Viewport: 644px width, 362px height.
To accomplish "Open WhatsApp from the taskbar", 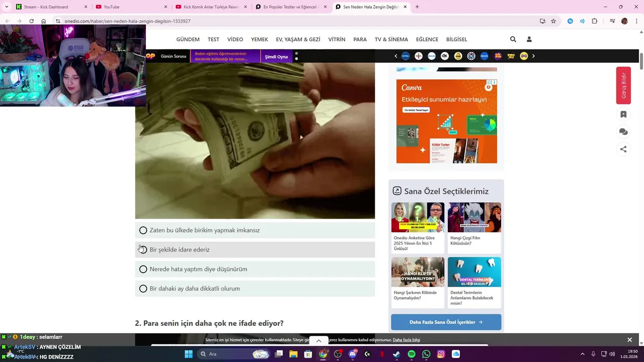I will point(426,354).
